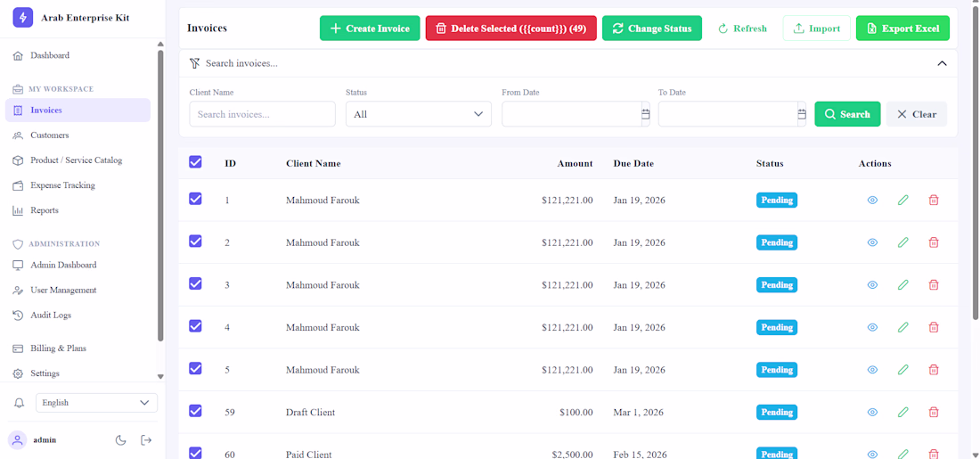View invoice 1 with eye icon

click(872, 201)
